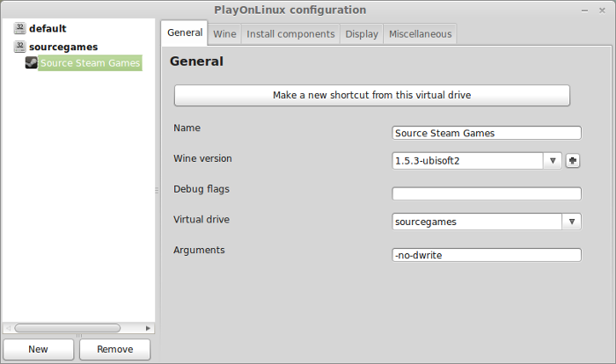Click the Arguments label

(199, 250)
